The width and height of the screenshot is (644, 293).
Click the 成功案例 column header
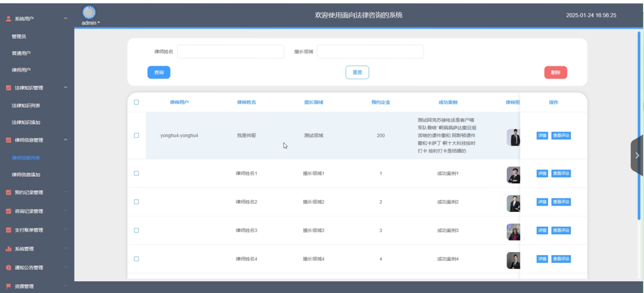pos(448,102)
